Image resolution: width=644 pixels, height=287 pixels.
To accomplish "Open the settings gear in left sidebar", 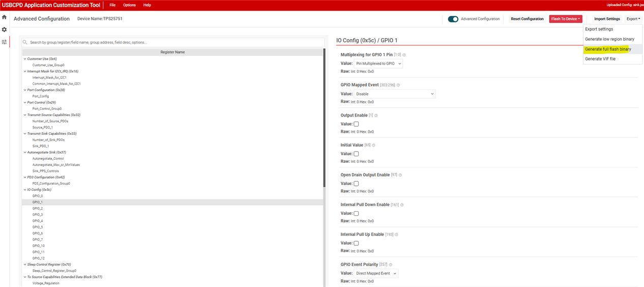I will click(4, 30).
